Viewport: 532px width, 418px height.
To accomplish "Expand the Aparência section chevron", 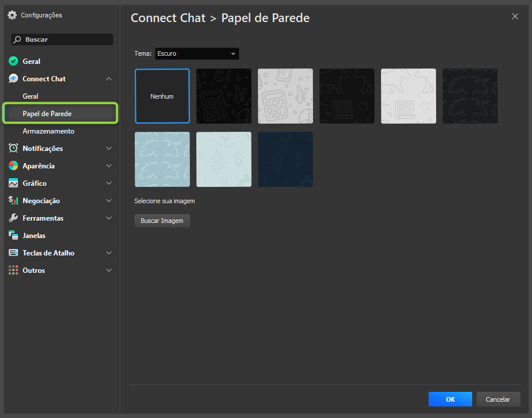I will (x=109, y=165).
